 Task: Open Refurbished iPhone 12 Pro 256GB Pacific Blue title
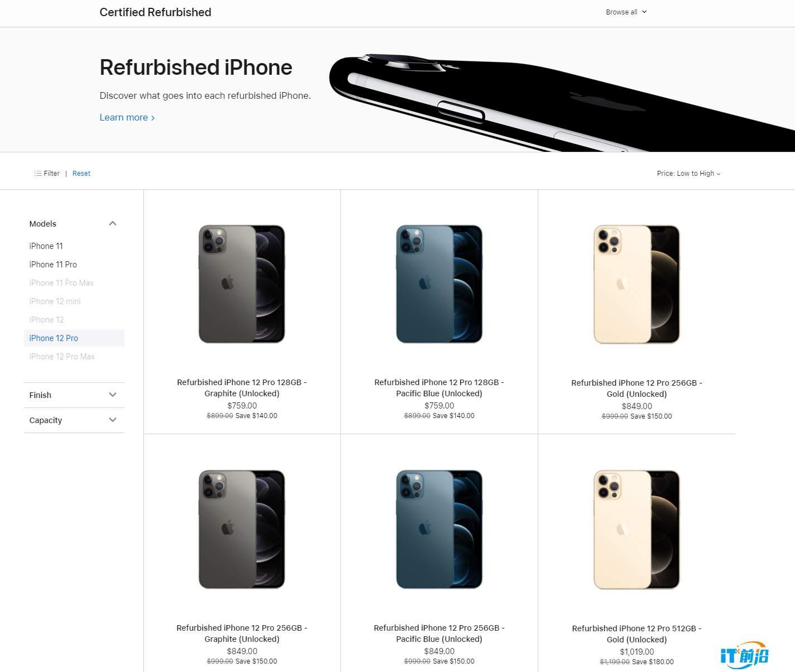[x=439, y=633]
